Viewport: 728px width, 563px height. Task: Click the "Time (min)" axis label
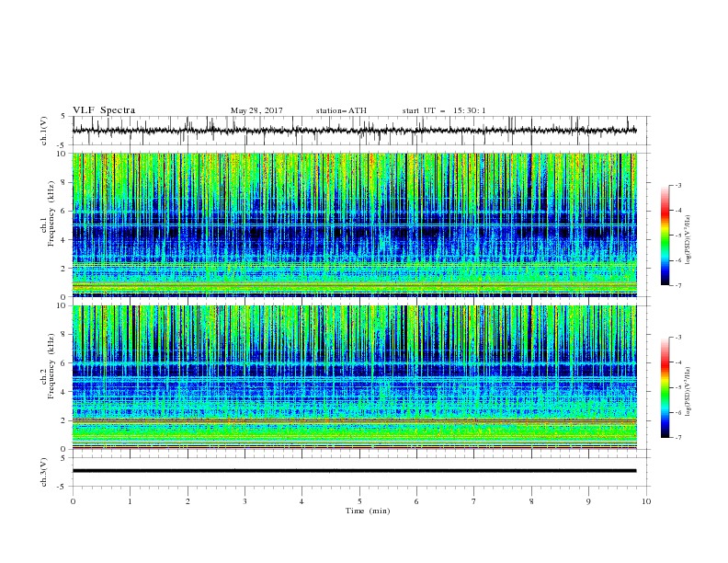(368, 511)
